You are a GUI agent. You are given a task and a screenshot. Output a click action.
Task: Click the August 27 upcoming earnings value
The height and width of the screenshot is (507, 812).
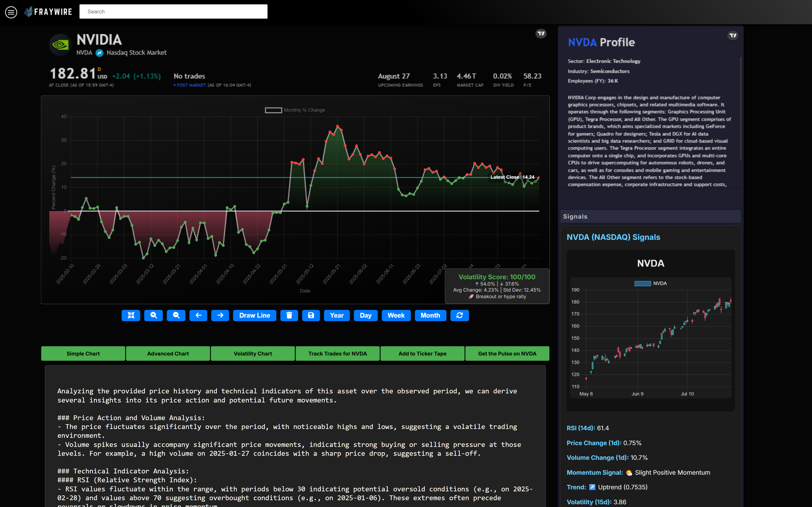coord(394,76)
